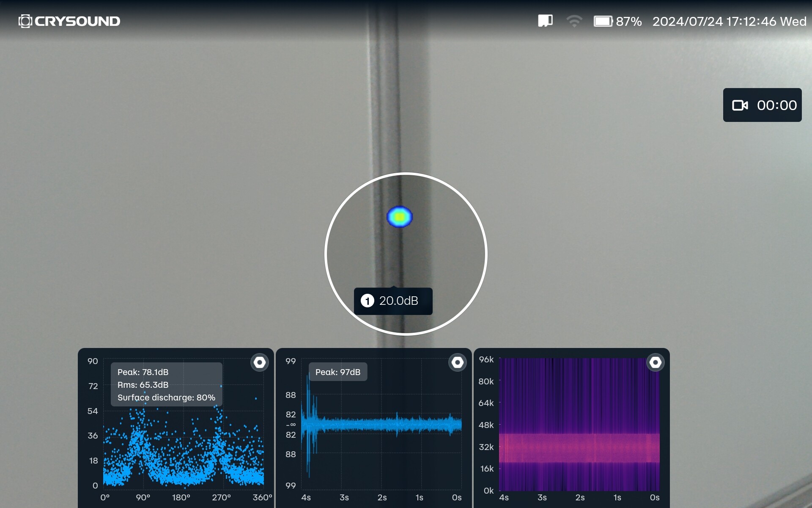
Task: Open settings on the waveform chart
Action: point(457,362)
